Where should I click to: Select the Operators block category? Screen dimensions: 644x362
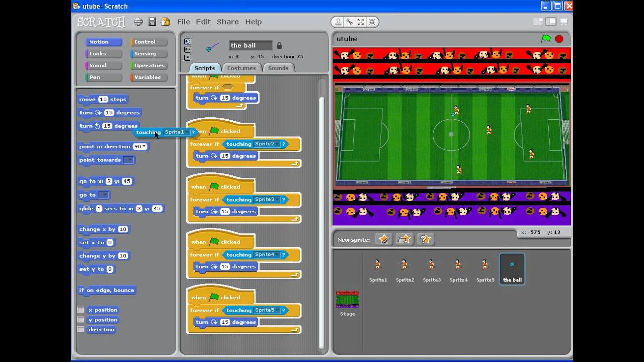click(x=148, y=66)
